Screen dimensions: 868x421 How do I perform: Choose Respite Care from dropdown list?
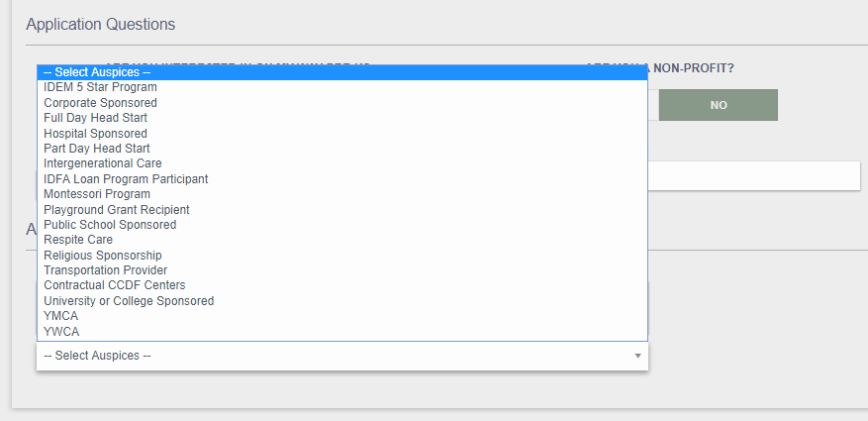(x=78, y=240)
